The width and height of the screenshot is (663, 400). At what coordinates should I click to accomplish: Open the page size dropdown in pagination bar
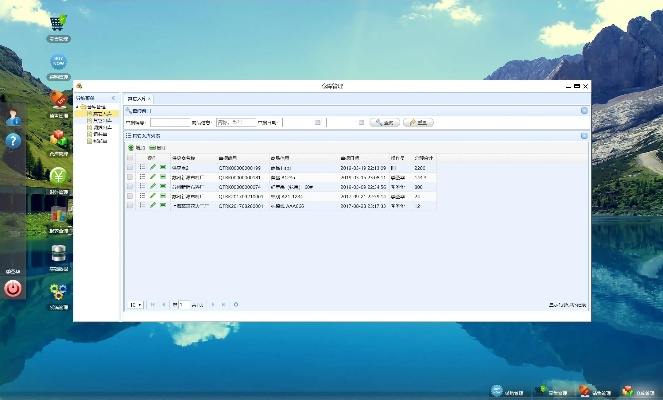click(x=136, y=304)
